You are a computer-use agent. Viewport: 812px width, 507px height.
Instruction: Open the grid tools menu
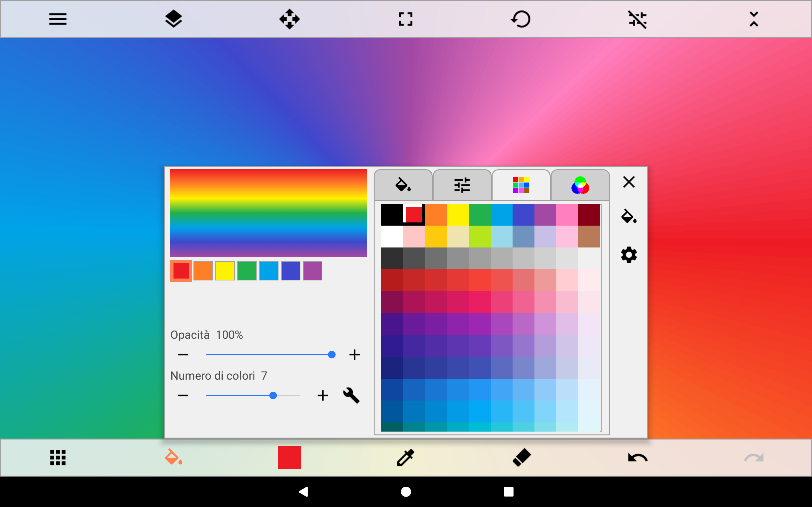(x=58, y=457)
